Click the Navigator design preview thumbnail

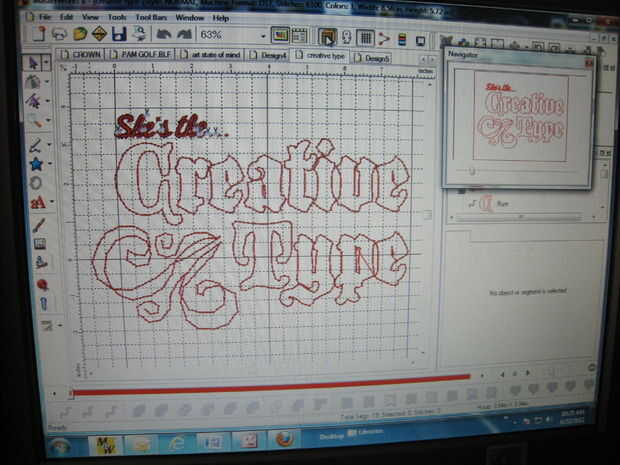point(521,116)
